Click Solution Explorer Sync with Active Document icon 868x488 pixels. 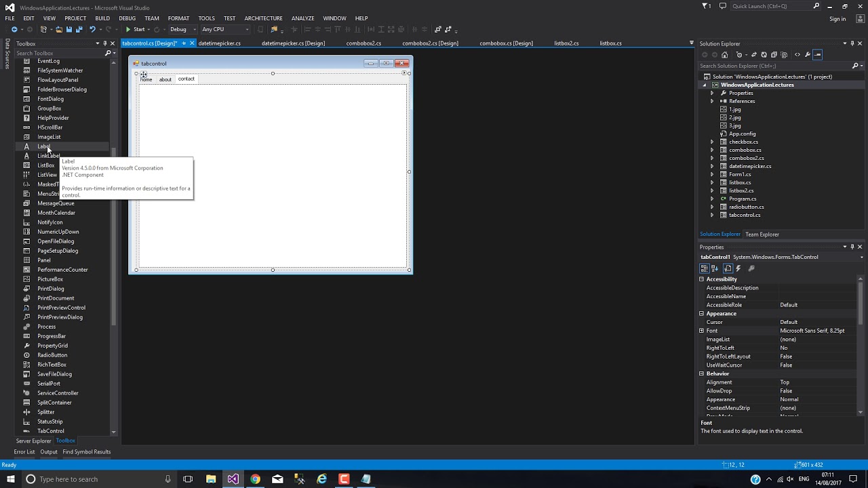754,55
